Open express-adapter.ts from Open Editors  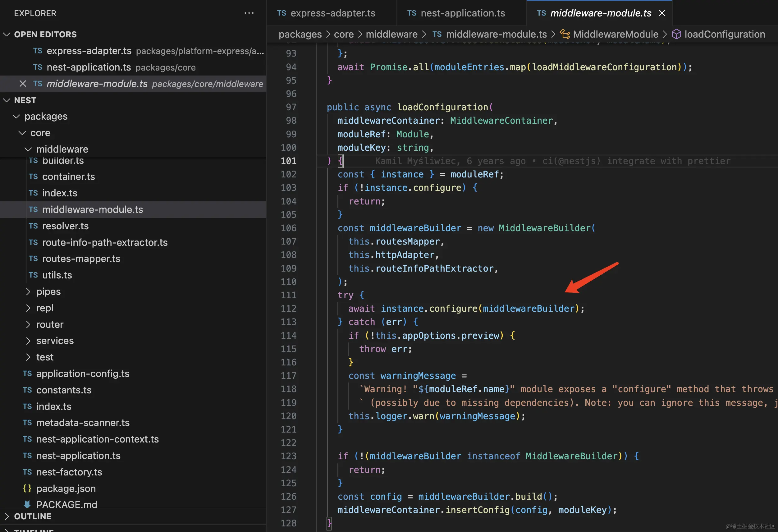pos(133,51)
